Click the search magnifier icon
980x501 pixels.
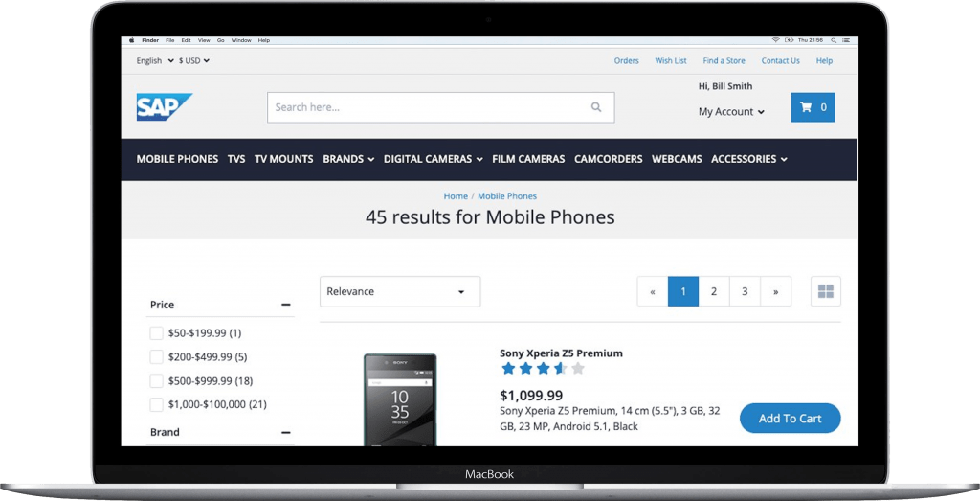596,107
